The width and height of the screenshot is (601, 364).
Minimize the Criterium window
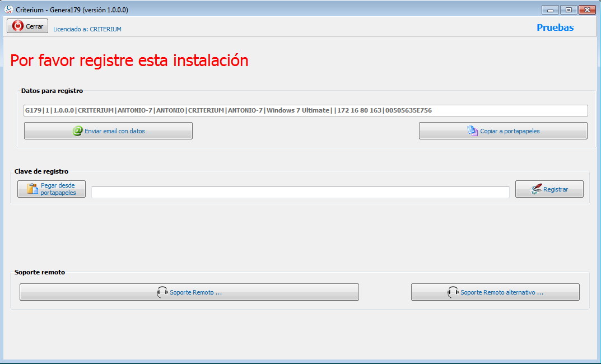point(550,10)
